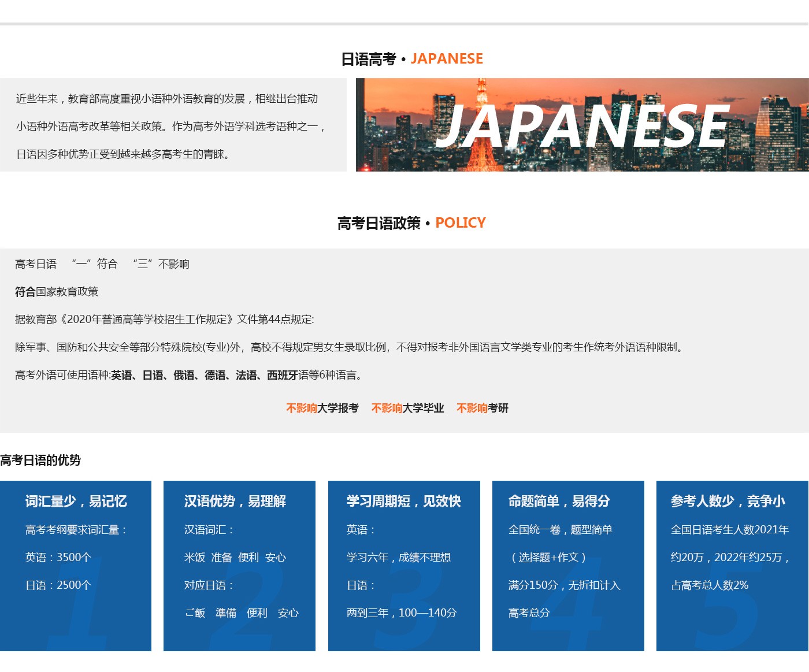Image resolution: width=809 pixels, height=672 pixels.
Task: Click the 不影响考研 text
Action: (x=483, y=409)
